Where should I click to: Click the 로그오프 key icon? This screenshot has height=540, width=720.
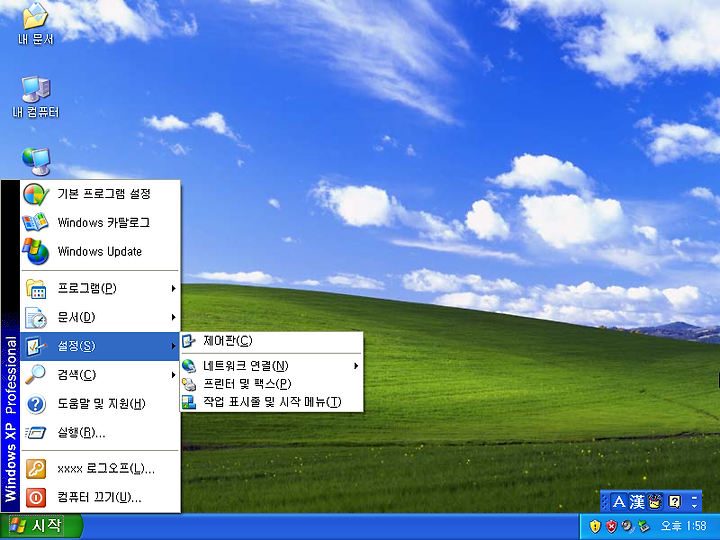coord(35,469)
